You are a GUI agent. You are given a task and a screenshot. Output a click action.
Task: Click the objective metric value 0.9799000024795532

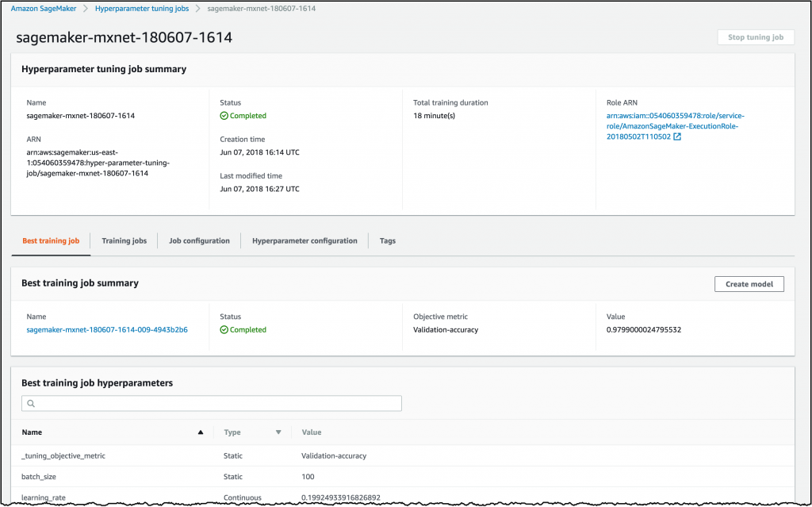tap(644, 330)
